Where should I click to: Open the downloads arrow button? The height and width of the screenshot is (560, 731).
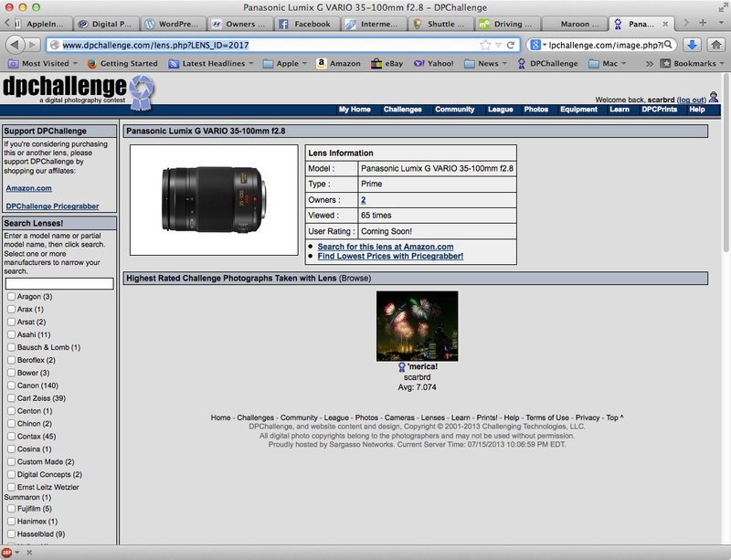[693, 45]
